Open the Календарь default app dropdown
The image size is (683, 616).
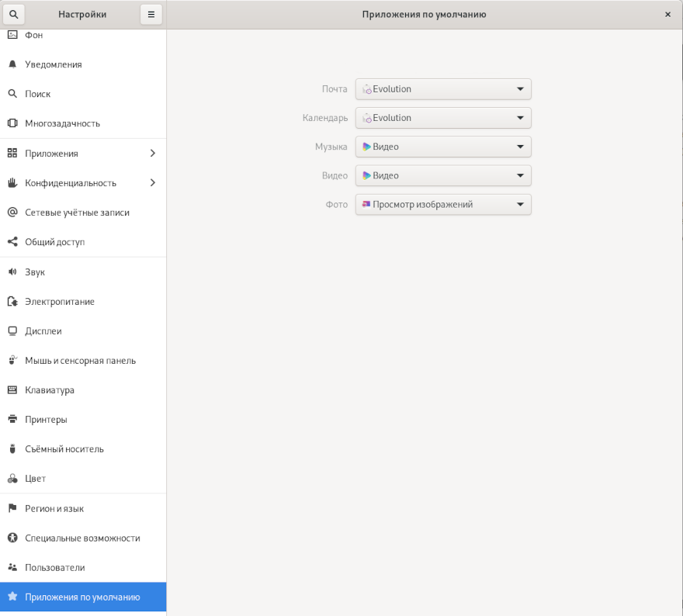click(443, 118)
